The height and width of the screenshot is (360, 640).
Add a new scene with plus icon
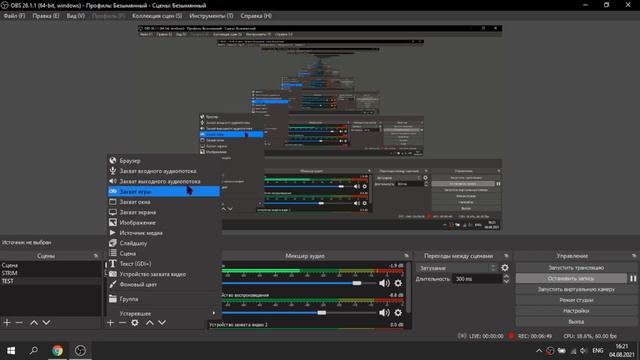tap(7, 322)
